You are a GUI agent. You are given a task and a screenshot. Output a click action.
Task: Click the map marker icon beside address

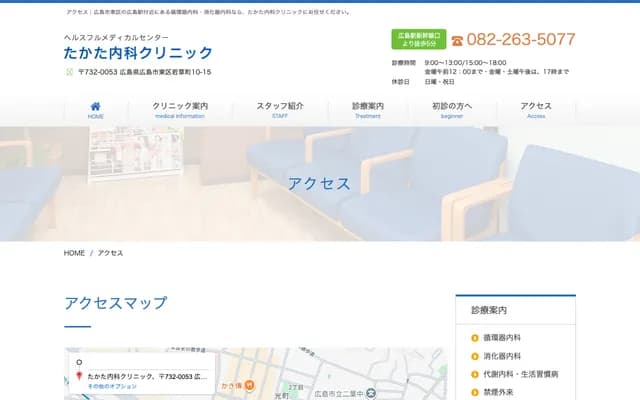click(x=69, y=72)
